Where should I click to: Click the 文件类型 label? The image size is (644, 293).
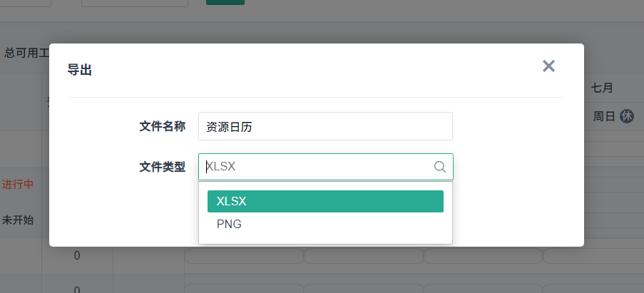coord(162,167)
